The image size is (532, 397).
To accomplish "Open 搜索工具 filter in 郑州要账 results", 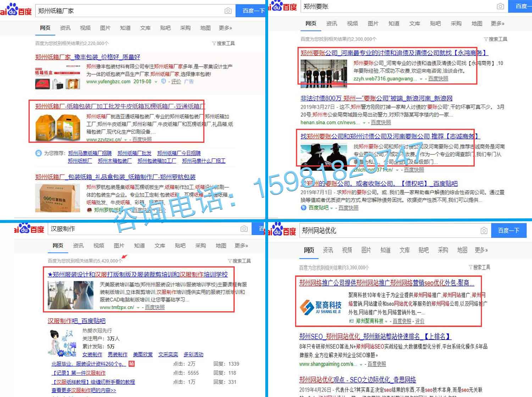I will [495, 39].
